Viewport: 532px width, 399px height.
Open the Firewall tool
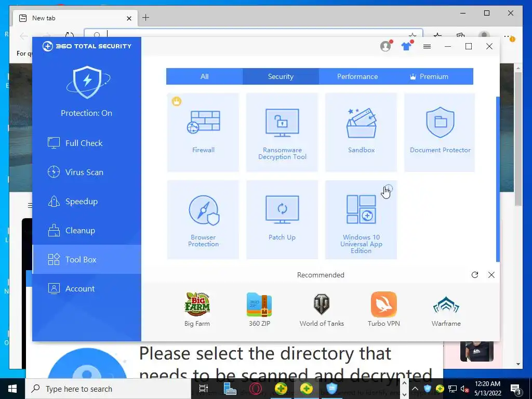pyautogui.click(x=203, y=132)
